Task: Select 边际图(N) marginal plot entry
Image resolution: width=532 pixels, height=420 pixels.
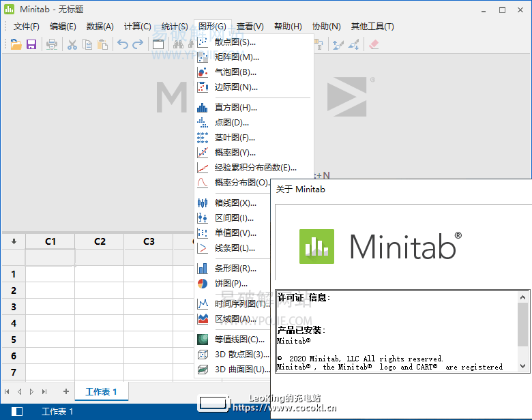Action: pyautogui.click(x=254, y=87)
